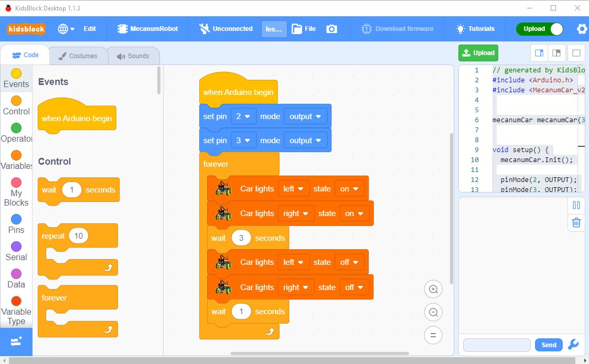Switch to the Costumes tab
The image size is (589, 364).
pyautogui.click(x=78, y=56)
